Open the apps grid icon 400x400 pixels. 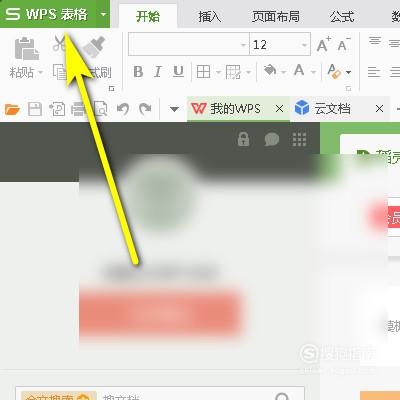click(299, 139)
